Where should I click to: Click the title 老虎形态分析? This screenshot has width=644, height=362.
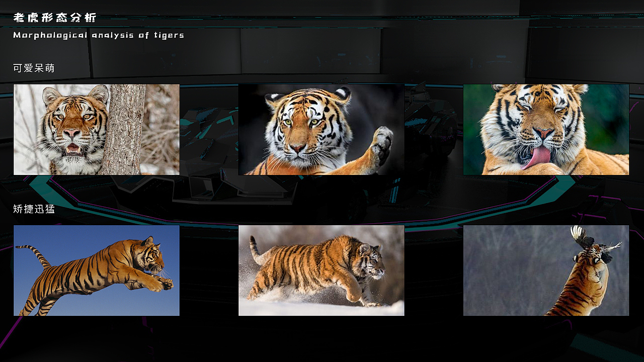(x=54, y=18)
